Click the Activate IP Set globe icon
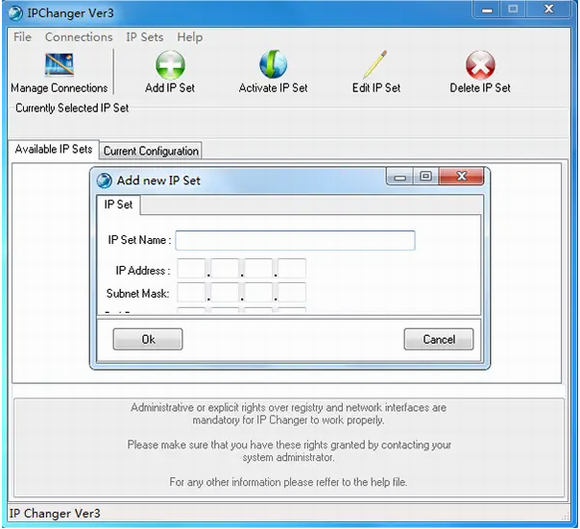The width and height of the screenshot is (580, 529). pyautogui.click(x=273, y=65)
